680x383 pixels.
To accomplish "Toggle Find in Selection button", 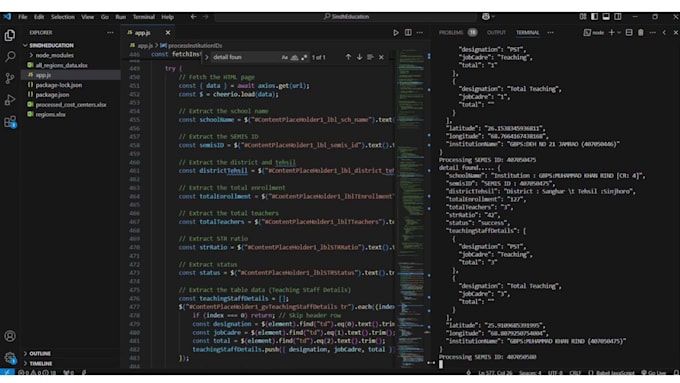I will 370,57.
